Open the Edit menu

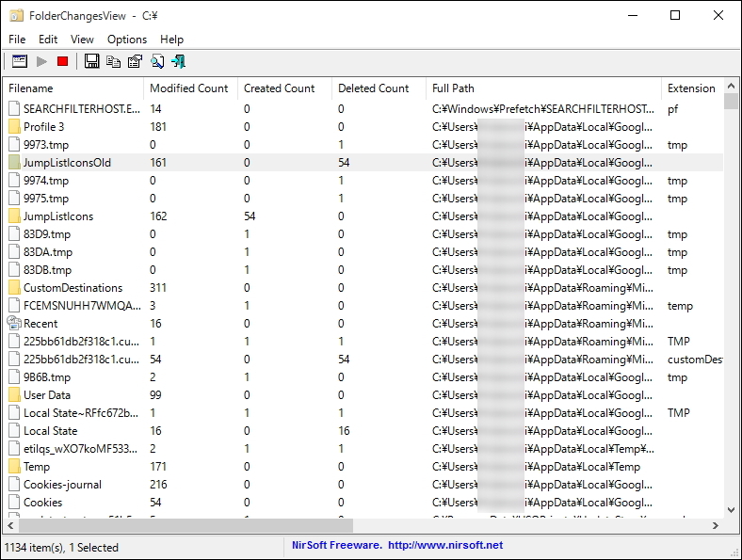[48, 40]
